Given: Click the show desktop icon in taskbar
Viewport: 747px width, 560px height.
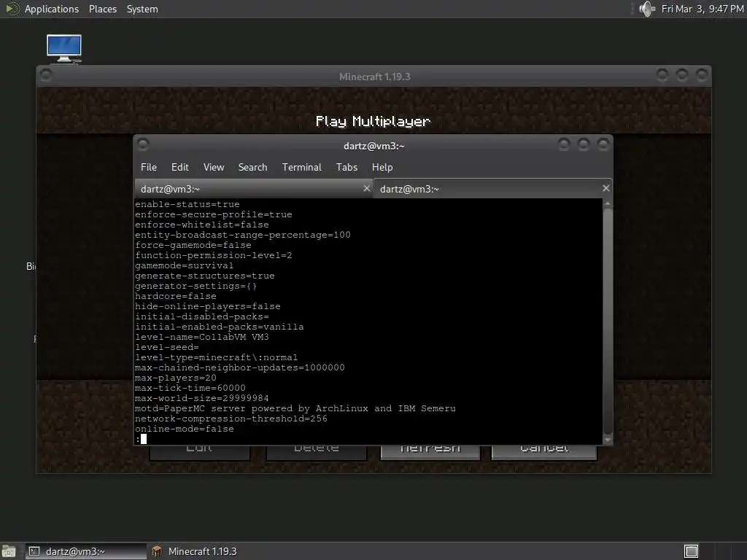Looking at the screenshot, I should point(9,551).
